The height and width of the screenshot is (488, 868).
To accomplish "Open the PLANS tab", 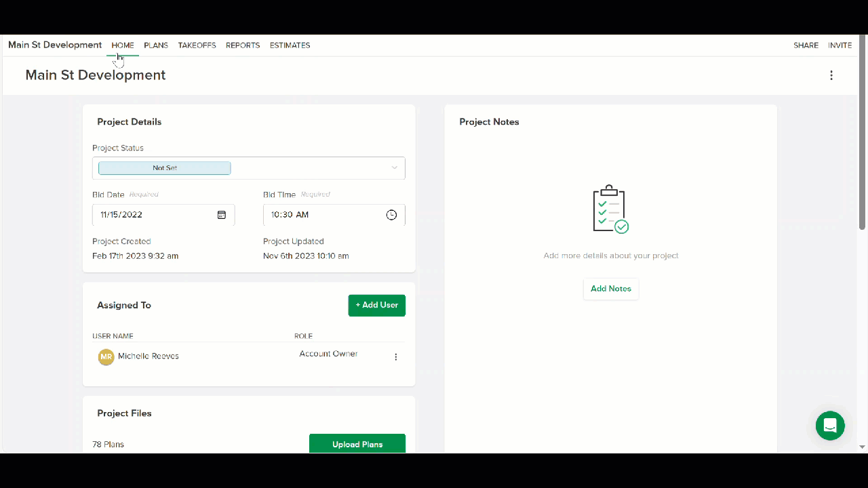I will [x=156, y=45].
